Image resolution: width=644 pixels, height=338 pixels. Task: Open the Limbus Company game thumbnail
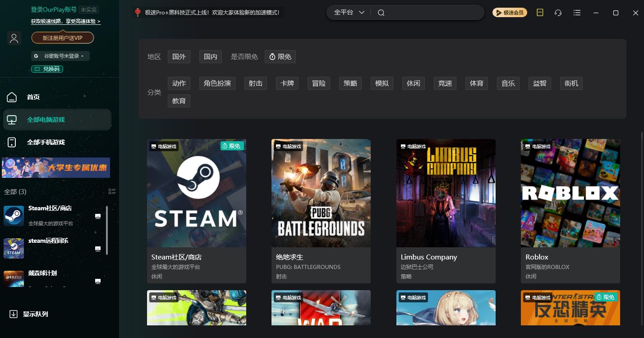(446, 193)
